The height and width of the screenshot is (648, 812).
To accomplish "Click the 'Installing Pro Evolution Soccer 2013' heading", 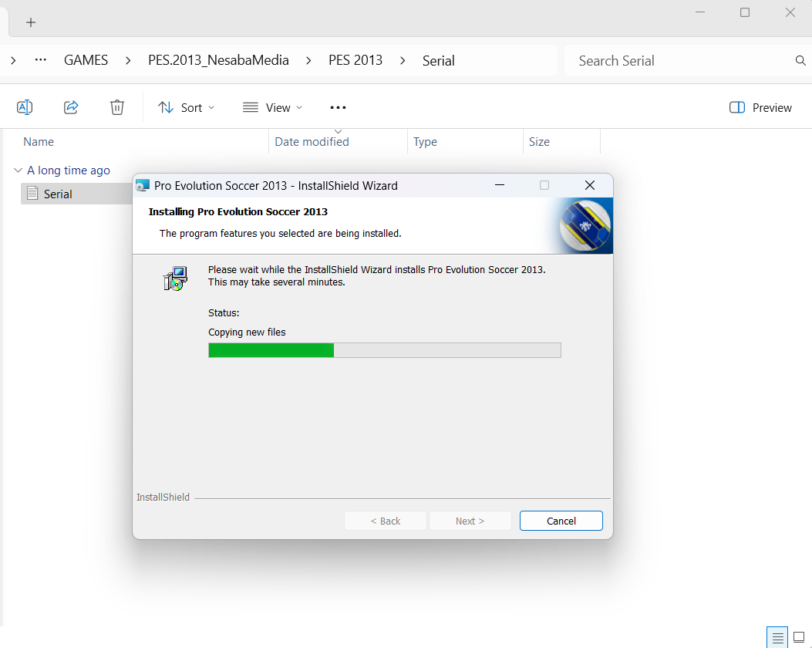I will 238,211.
